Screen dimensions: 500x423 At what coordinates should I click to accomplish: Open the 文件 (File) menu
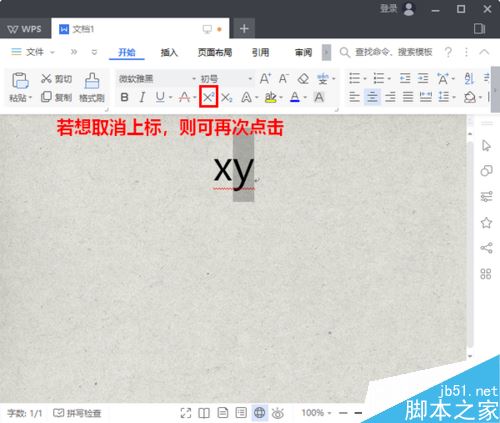tap(32, 52)
